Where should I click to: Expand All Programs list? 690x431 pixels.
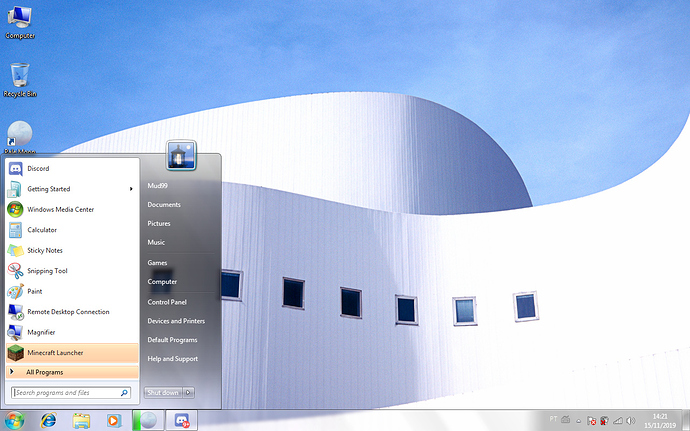[72, 372]
